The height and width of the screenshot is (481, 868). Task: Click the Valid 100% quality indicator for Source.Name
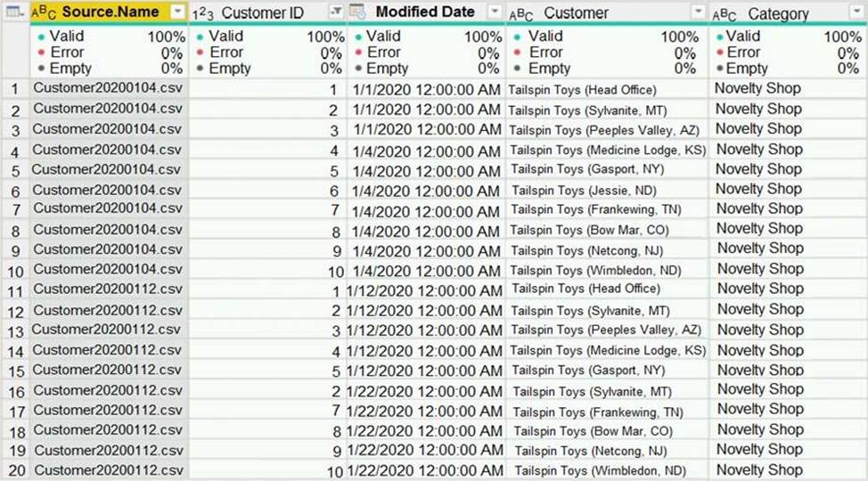coord(108,37)
